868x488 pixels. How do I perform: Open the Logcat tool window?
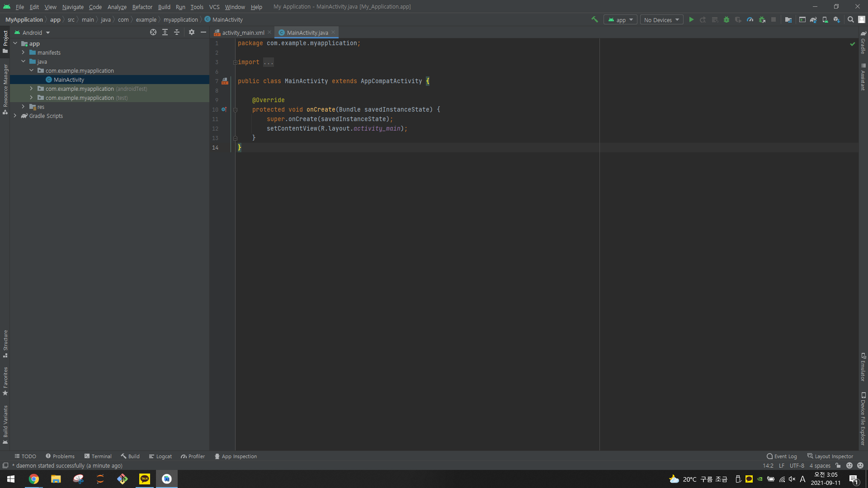(160, 456)
